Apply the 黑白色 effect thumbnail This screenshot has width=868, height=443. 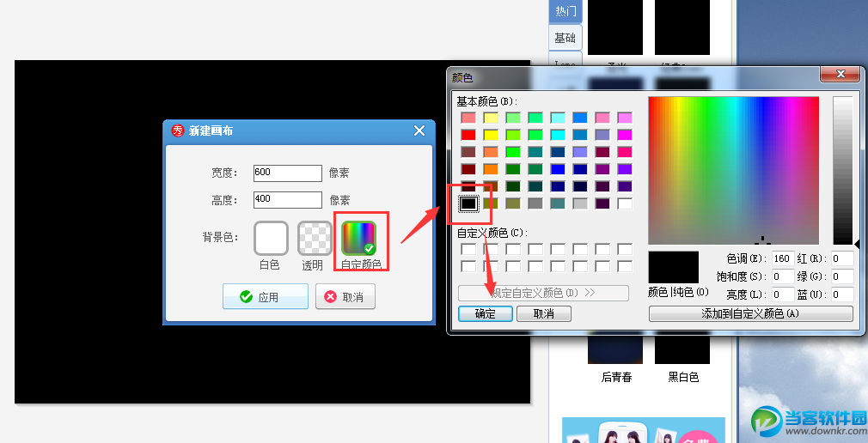pos(682,349)
